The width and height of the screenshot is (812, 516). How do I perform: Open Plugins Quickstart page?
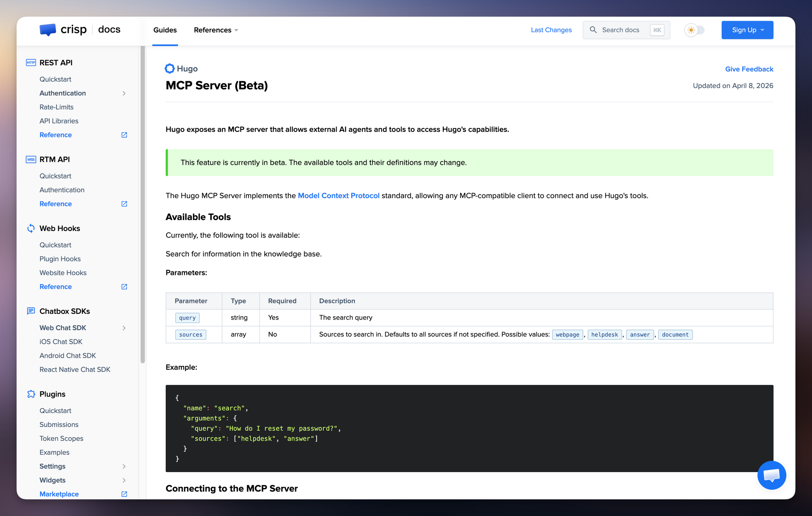click(55, 411)
